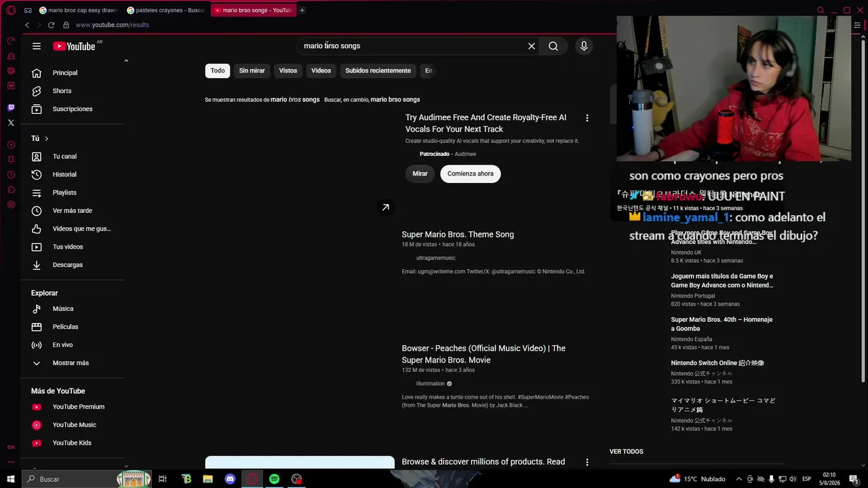Open Twitch from the Opera sidebar

11,108
